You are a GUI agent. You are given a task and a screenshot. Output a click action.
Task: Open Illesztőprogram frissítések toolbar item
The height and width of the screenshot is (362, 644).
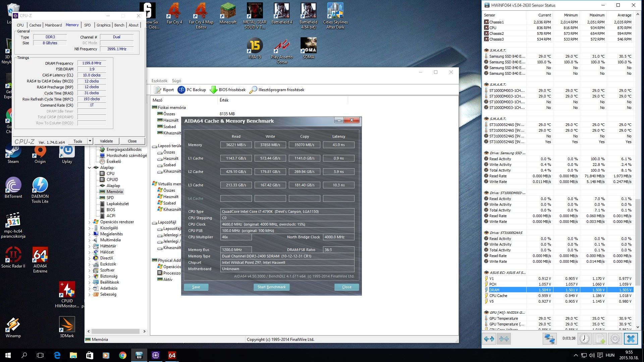click(x=277, y=90)
